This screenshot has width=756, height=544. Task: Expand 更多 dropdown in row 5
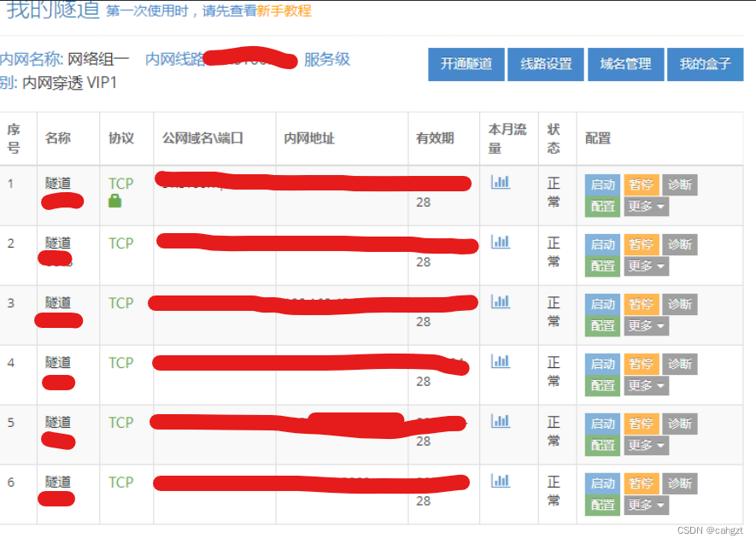[646, 445]
